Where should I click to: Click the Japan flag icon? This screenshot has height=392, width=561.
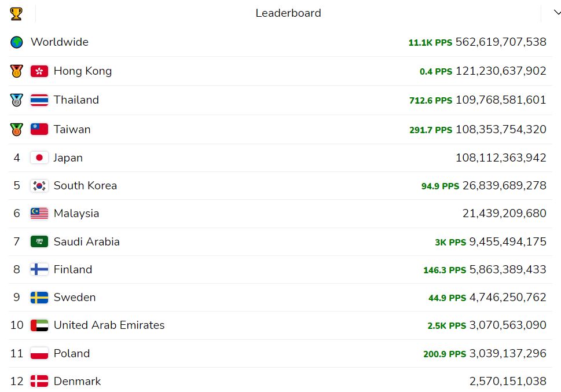point(39,157)
